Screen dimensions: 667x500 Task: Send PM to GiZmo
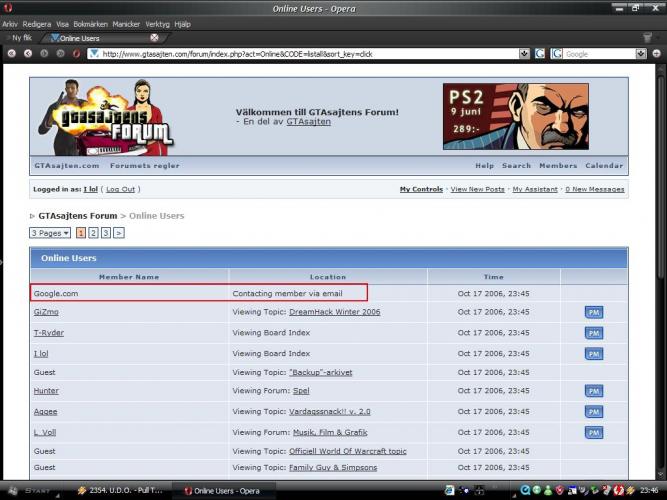click(x=593, y=312)
